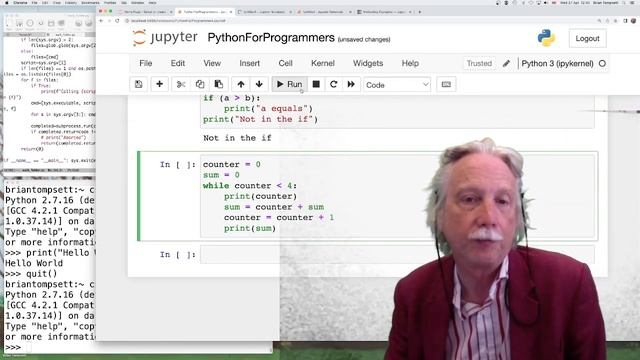The image size is (640, 360).
Task: Click the browser profile avatar icon
Action: click(633, 20)
